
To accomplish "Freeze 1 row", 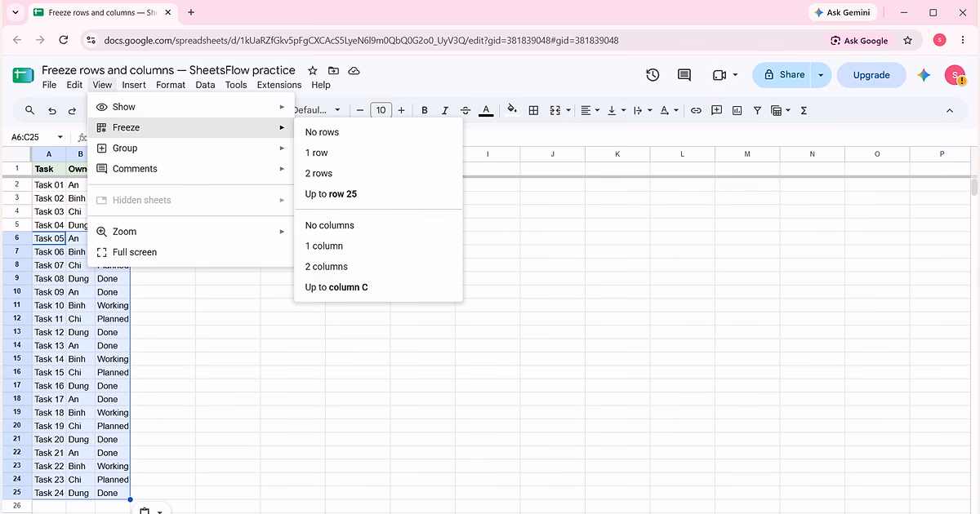I will pos(378,153).
